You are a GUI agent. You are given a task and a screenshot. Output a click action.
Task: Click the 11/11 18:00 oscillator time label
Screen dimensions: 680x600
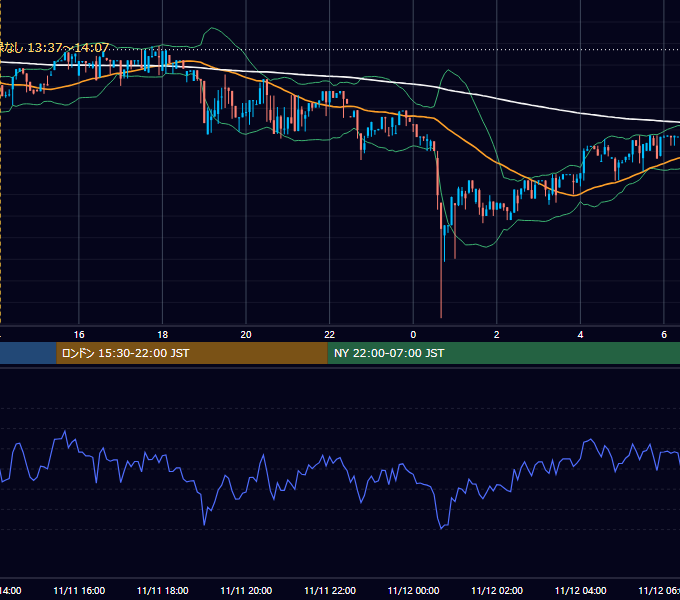point(162,590)
